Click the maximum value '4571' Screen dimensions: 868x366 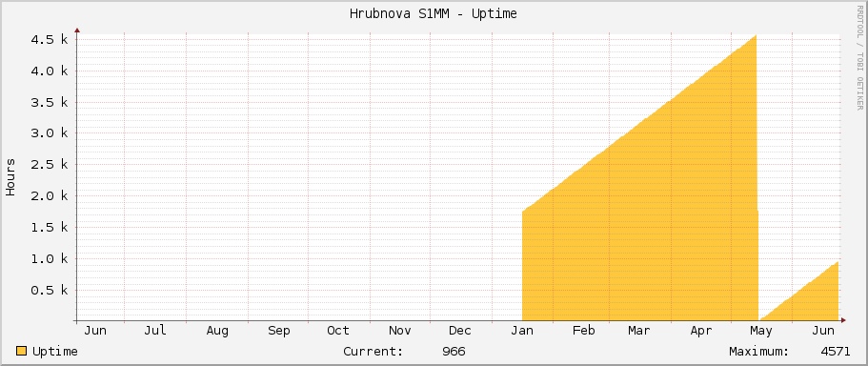coord(836,352)
